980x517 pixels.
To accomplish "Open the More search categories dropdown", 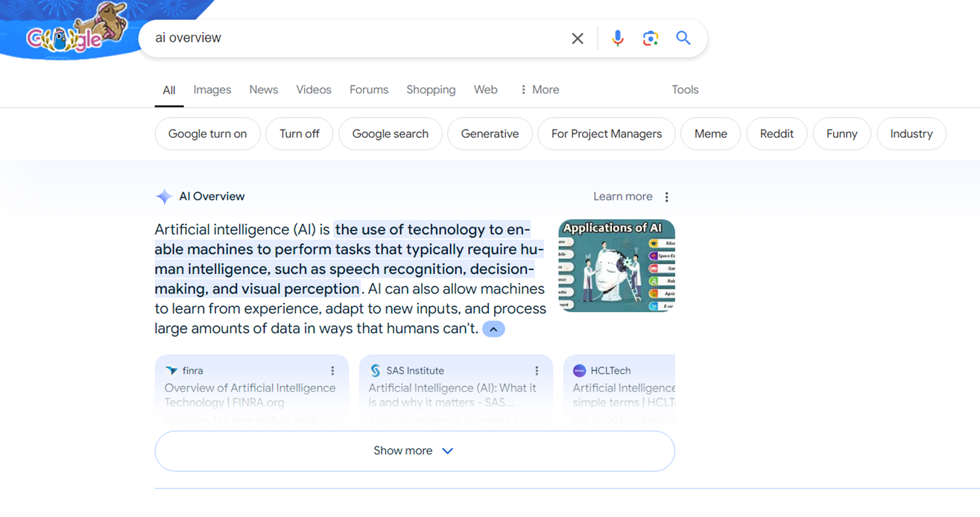I will pyautogui.click(x=540, y=89).
